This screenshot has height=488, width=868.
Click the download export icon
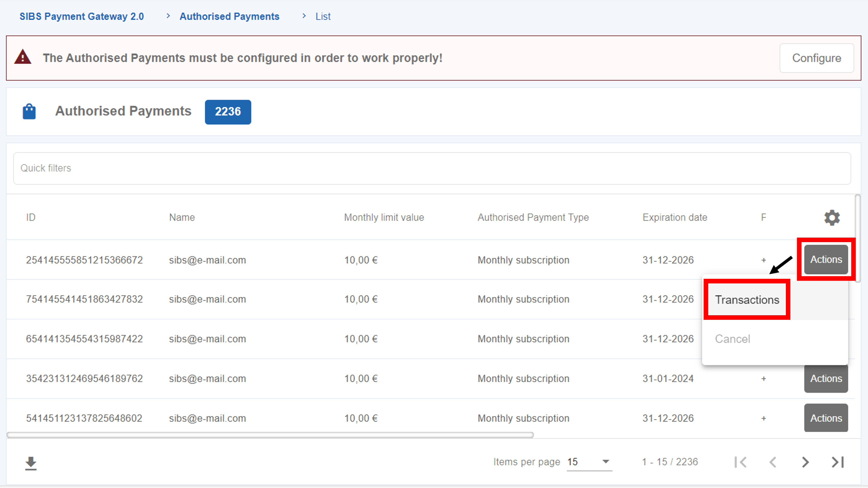coord(31,463)
